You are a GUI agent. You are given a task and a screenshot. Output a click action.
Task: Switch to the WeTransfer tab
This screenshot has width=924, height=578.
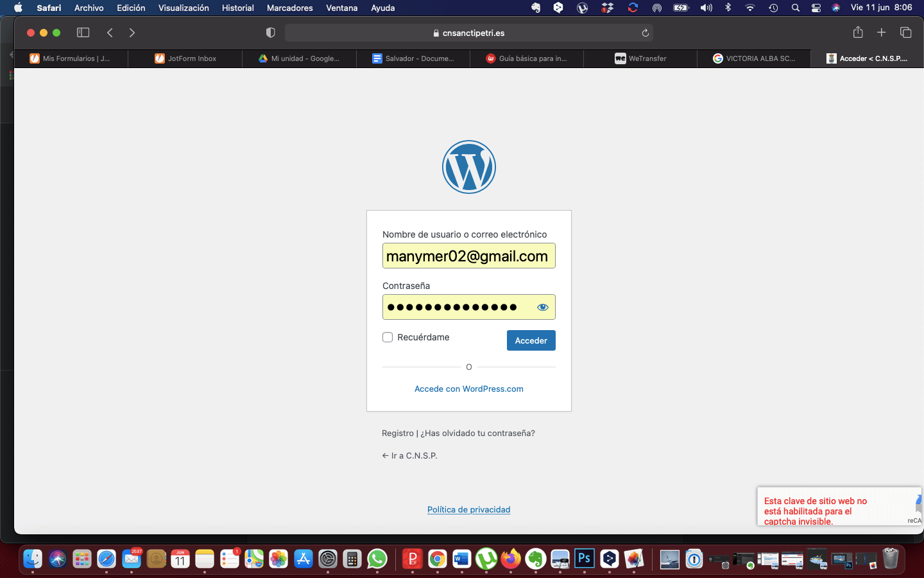640,58
